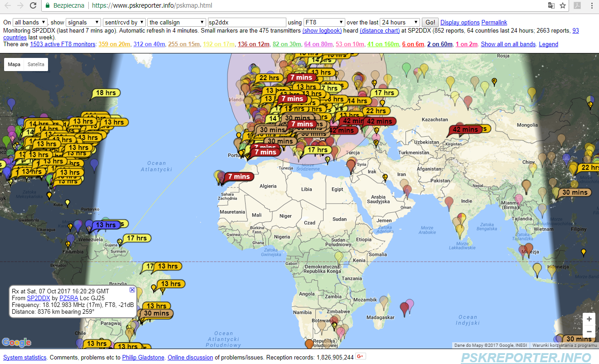599x364 pixels.
Task: Click the translate page icon in address bar
Action: 551,6
